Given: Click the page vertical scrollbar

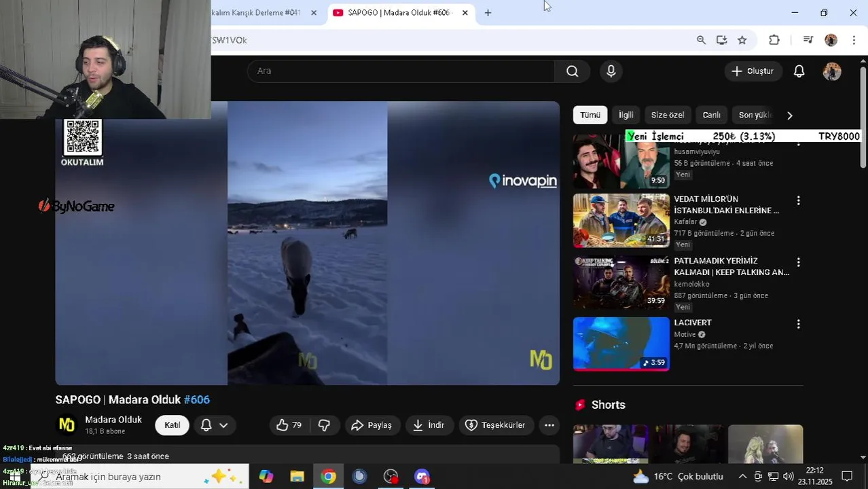Looking at the screenshot, I should click(863, 117).
